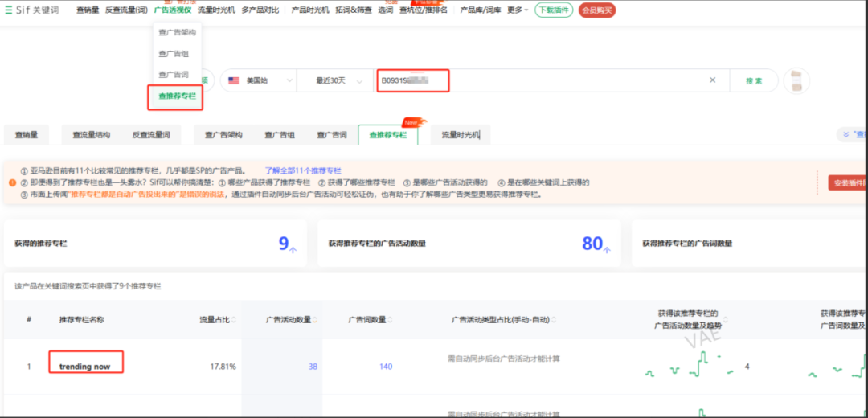Switch to the 流量时光机 tab

461,134
